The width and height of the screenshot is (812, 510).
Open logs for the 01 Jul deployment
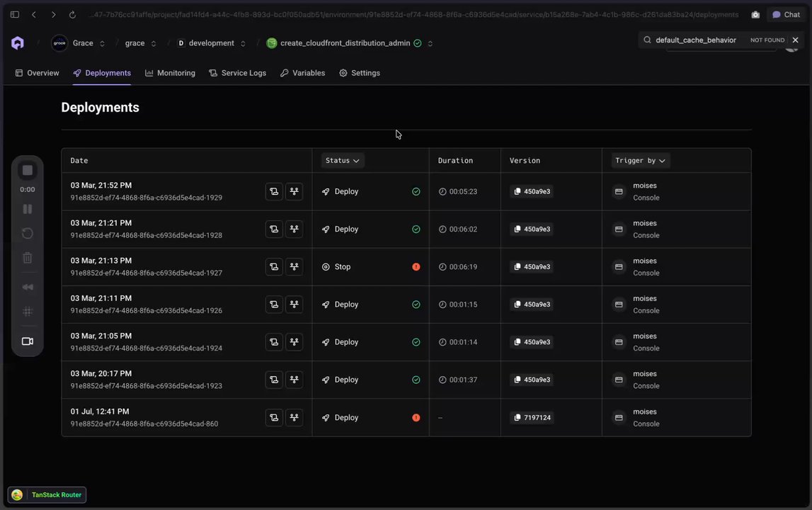274,418
